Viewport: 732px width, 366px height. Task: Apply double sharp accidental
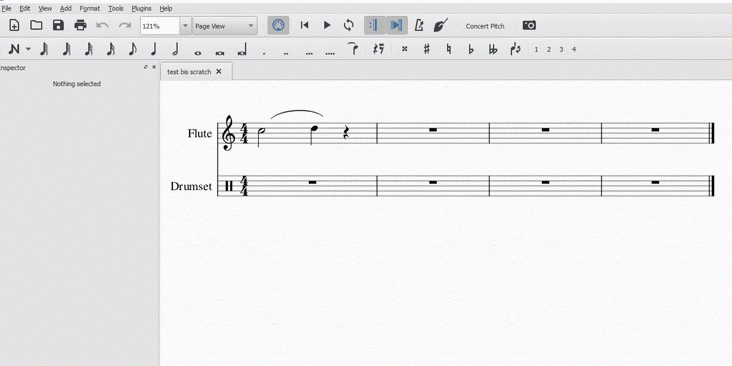(x=404, y=49)
